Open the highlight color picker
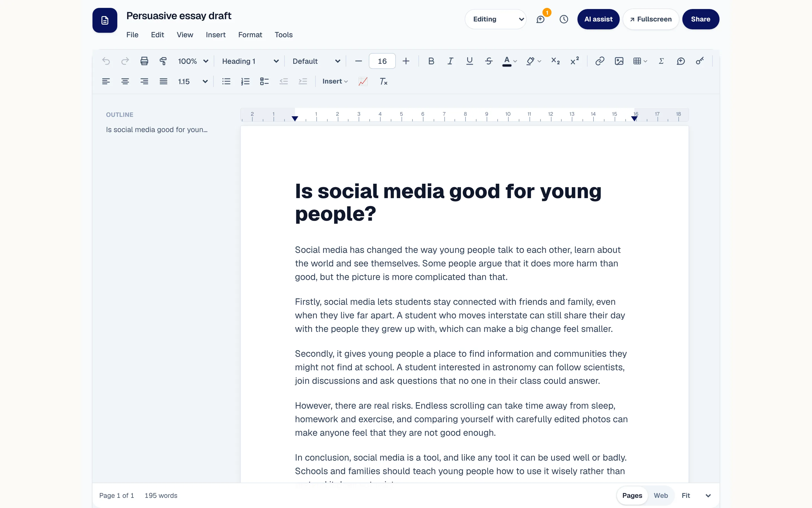Viewport: 812px width, 508px height. point(533,61)
